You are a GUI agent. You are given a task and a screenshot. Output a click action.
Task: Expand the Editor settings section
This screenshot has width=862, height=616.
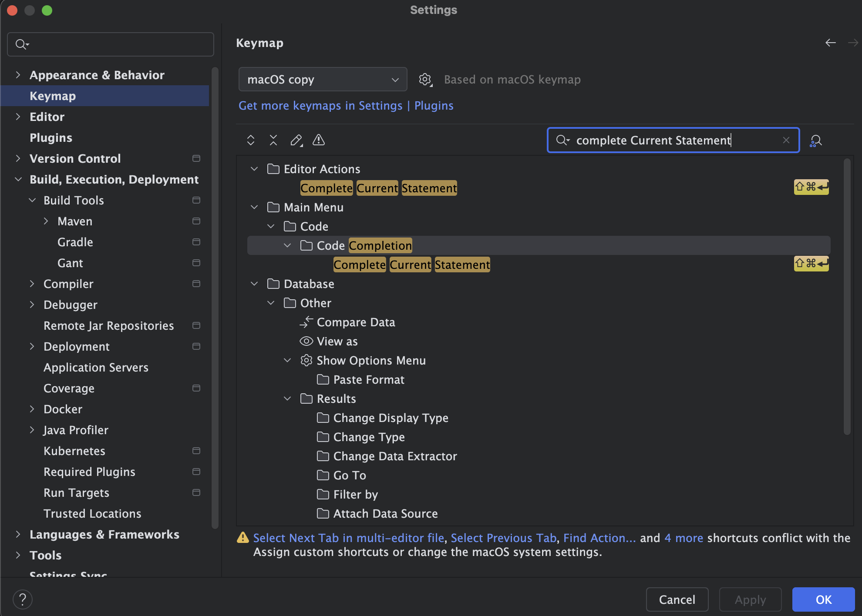[18, 117]
